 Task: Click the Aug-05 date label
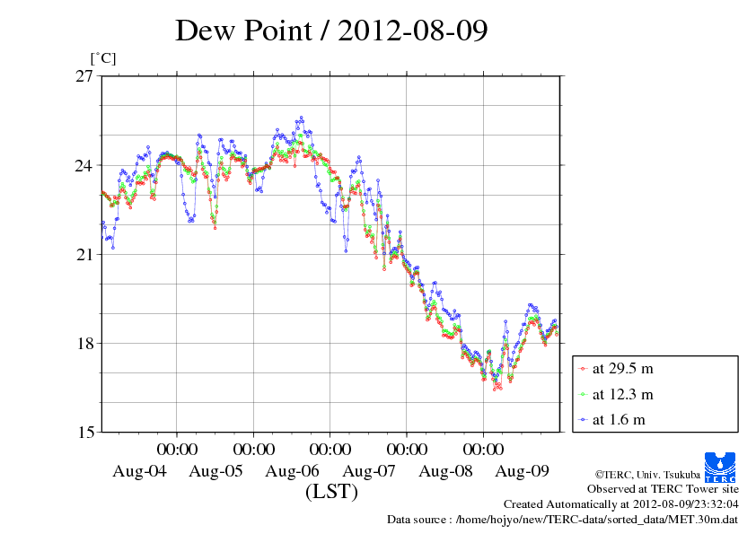(215, 470)
